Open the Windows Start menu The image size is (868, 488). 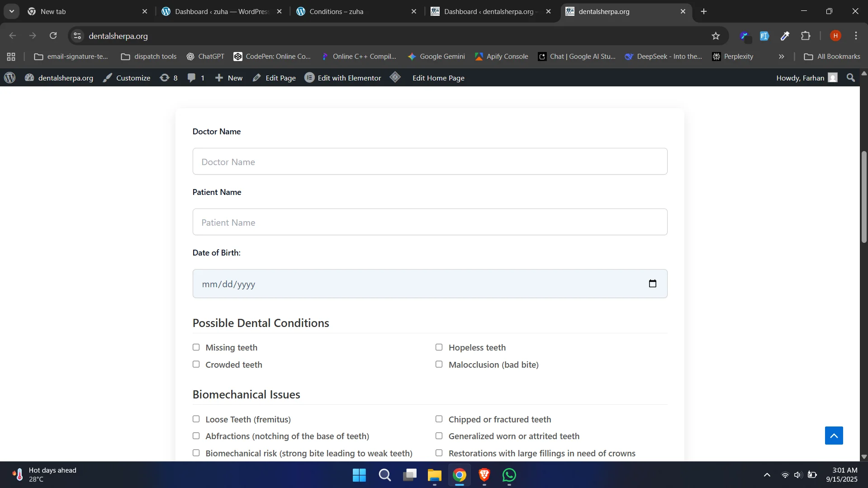(x=359, y=475)
